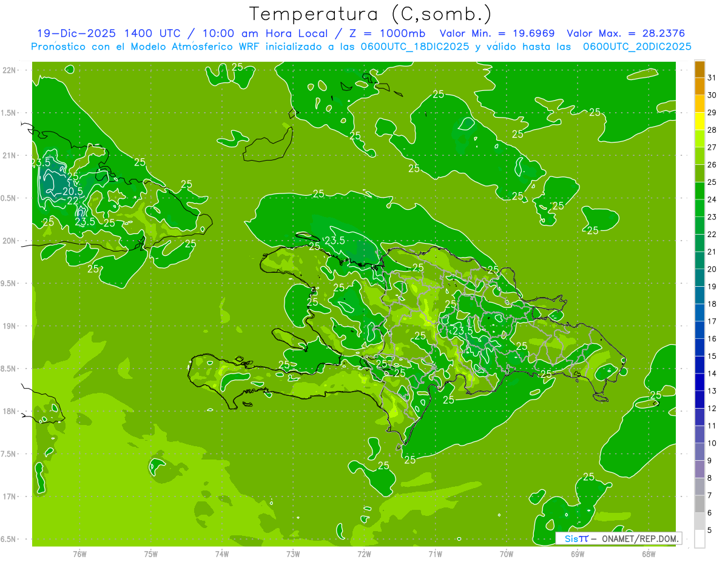The width and height of the screenshot is (728, 562).
Task: Click the "68W" longitude axis label
Action: [x=649, y=554]
